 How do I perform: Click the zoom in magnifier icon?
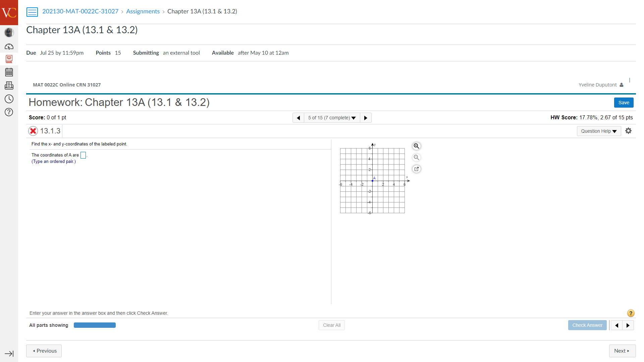tap(416, 146)
